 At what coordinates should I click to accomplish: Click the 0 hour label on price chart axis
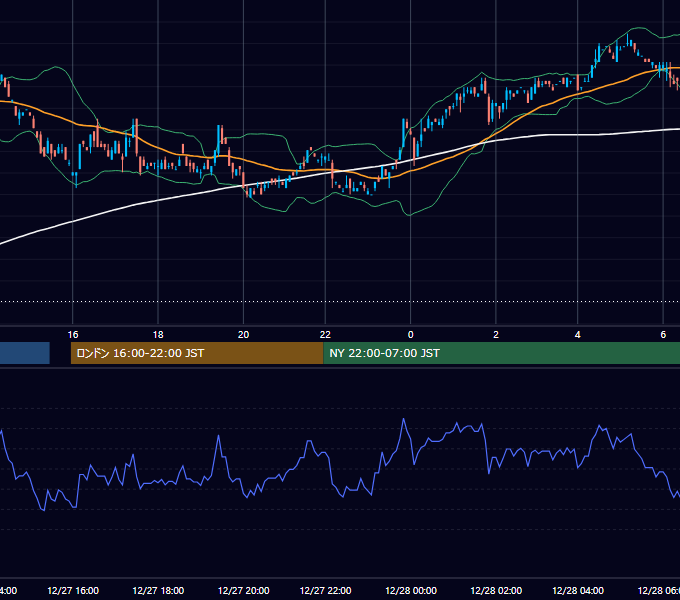(x=411, y=335)
